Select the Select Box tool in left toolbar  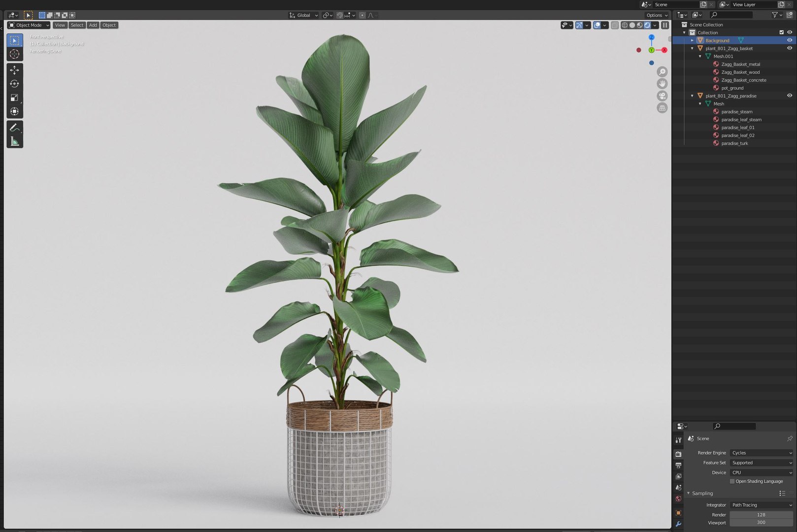(x=15, y=40)
